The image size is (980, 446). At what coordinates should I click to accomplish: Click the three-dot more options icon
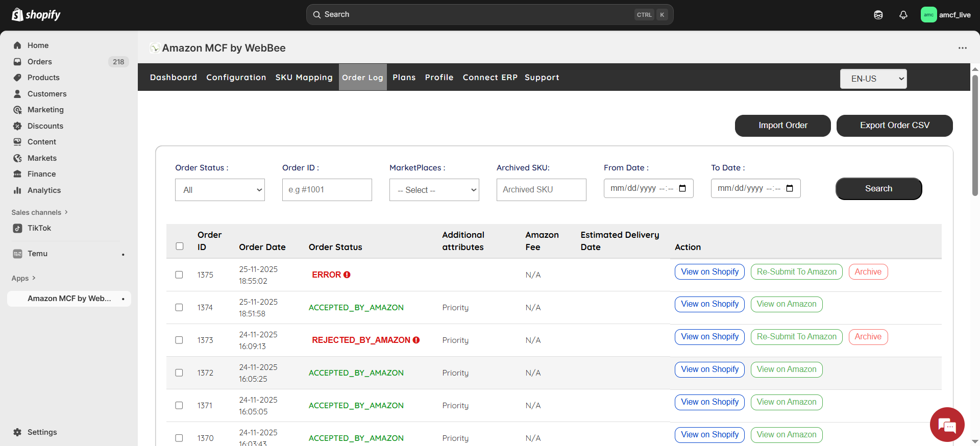click(962, 48)
